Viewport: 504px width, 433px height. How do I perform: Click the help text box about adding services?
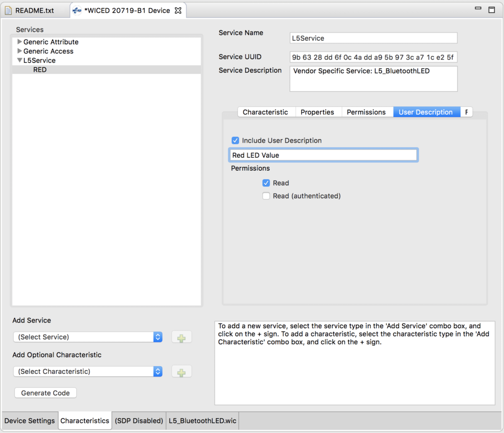click(x=355, y=363)
